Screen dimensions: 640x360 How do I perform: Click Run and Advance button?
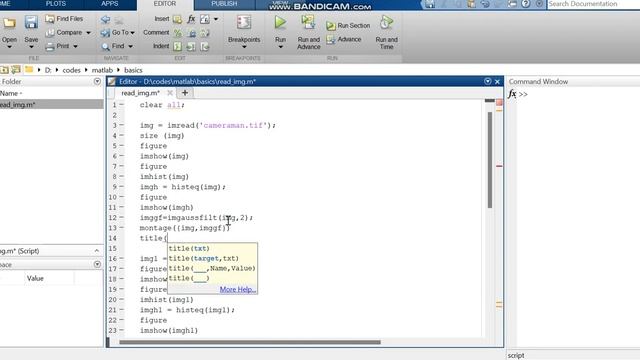click(309, 33)
